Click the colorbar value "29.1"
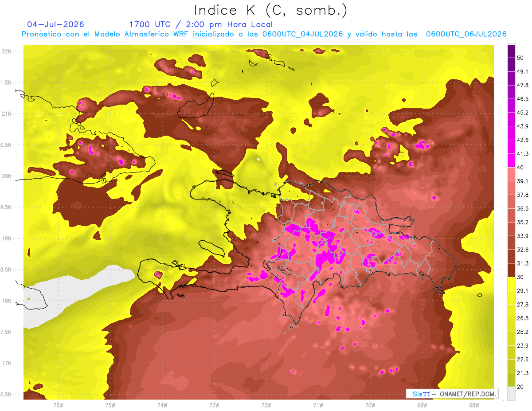The height and width of the screenshot is (411, 532). (523, 291)
